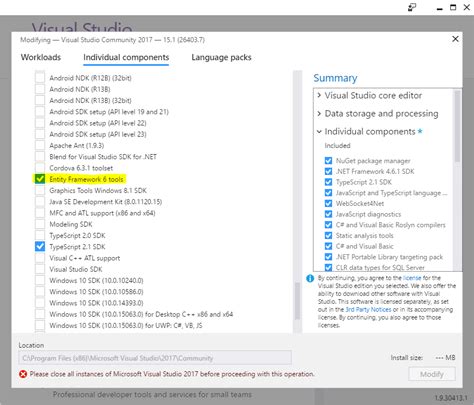This screenshot has height=405, width=474.
Task: Open the license link
Action: [x=412, y=278]
